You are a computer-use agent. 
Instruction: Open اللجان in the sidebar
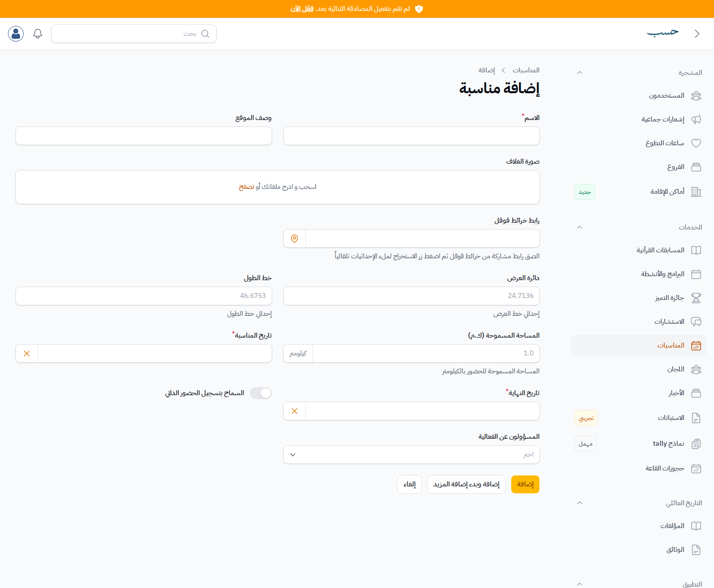coord(639,369)
